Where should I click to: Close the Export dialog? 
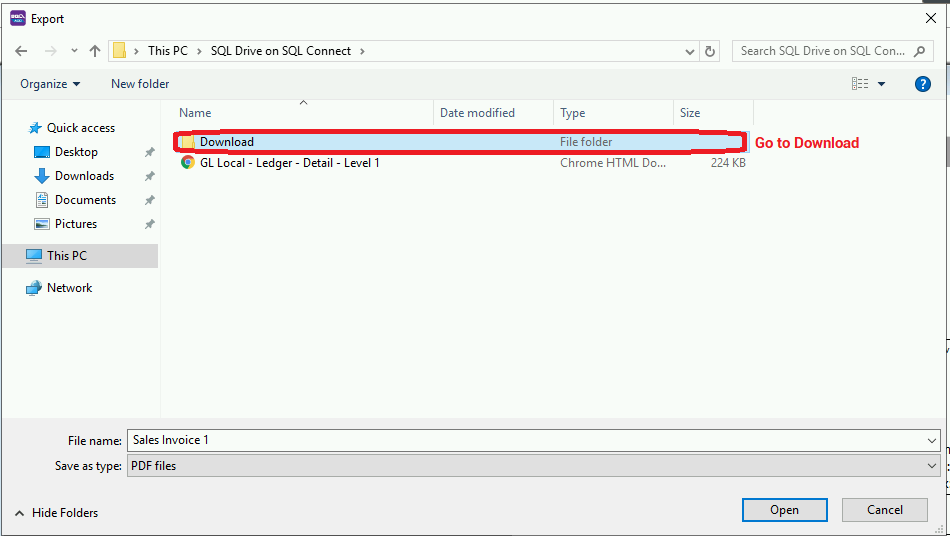pos(931,19)
